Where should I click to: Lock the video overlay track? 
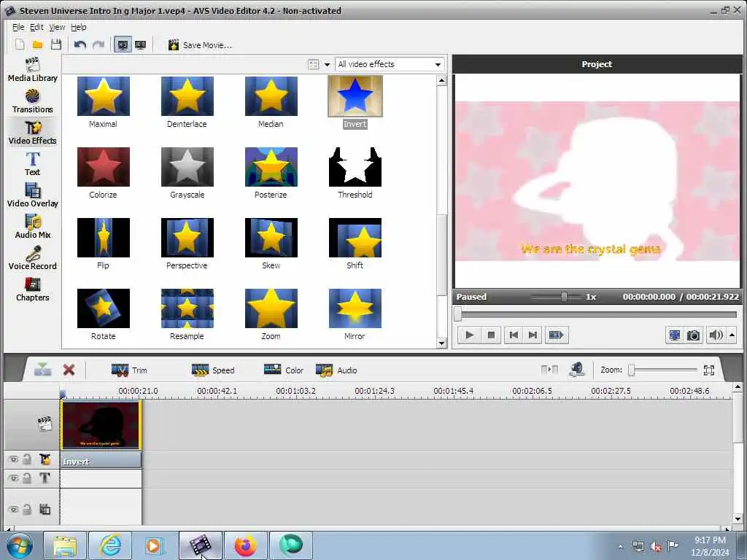[x=27, y=509]
